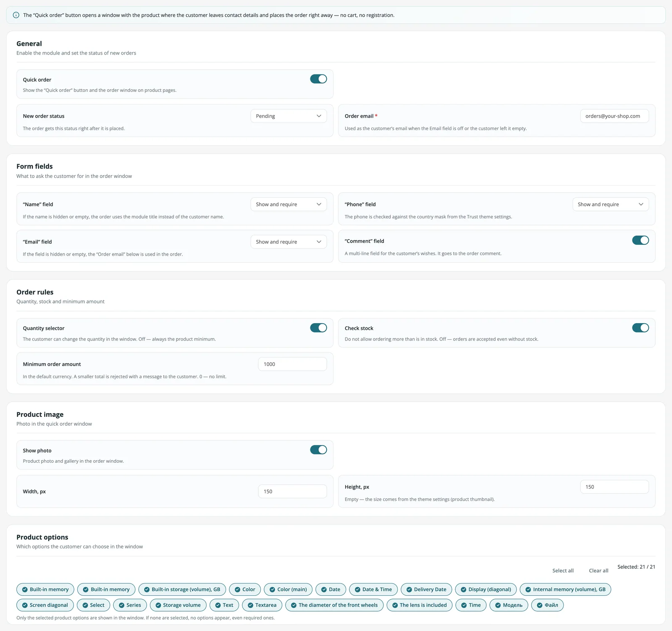Click the "Selected: 21 / 21" counter text
This screenshot has width=672, height=631.
[636, 567]
